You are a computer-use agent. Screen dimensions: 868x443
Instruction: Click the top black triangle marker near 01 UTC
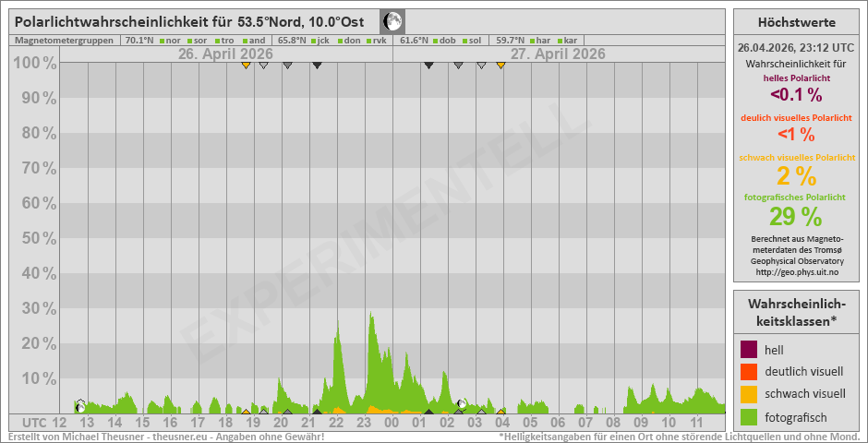click(428, 66)
